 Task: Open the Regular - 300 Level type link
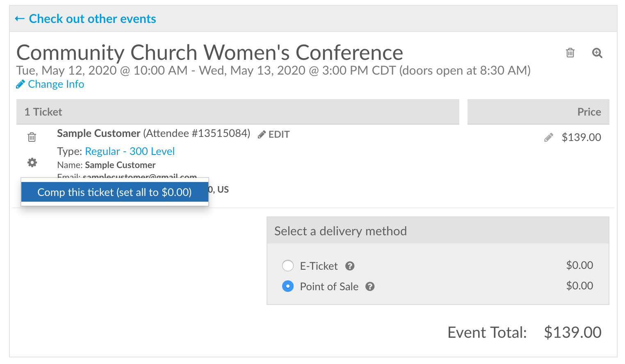click(x=130, y=151)
